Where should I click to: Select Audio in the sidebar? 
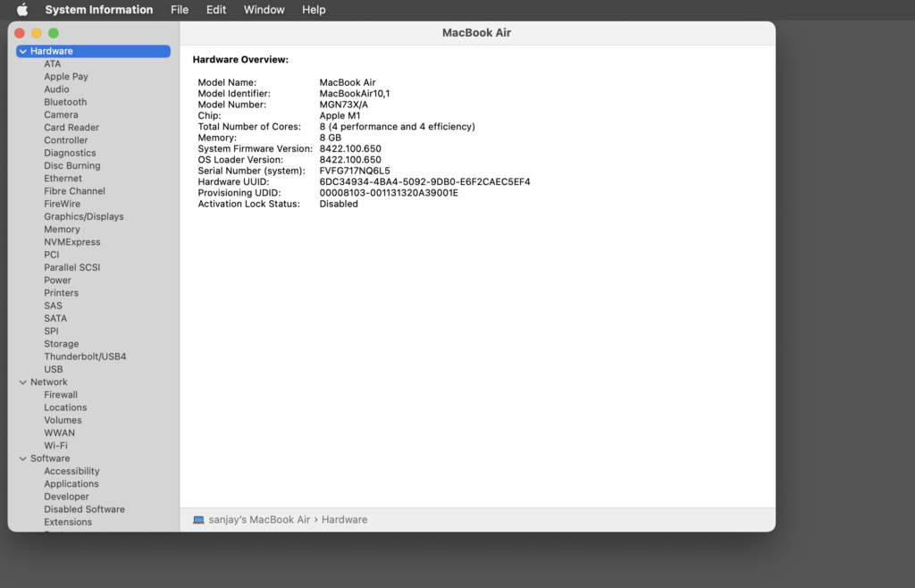[x=56, y=89]
